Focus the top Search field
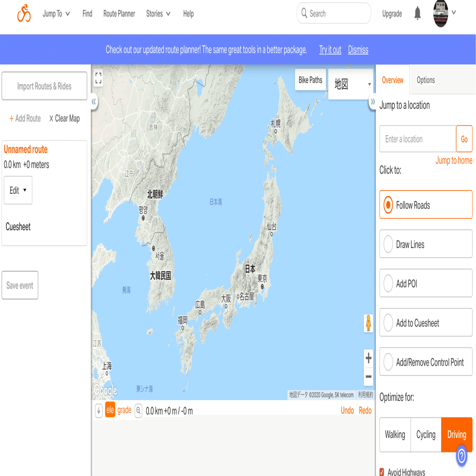Viewport: 476px width, 476px height. [334, 13]
